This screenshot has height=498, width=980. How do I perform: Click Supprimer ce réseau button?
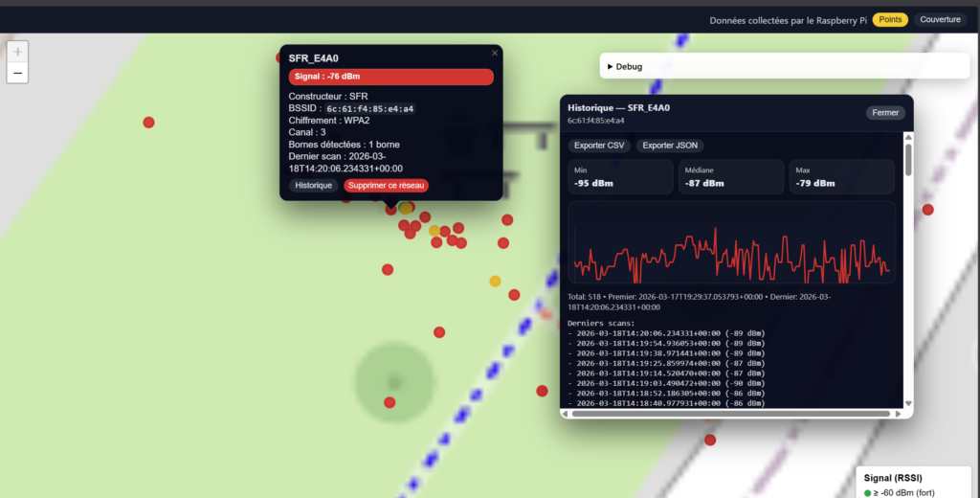(386, 185)
